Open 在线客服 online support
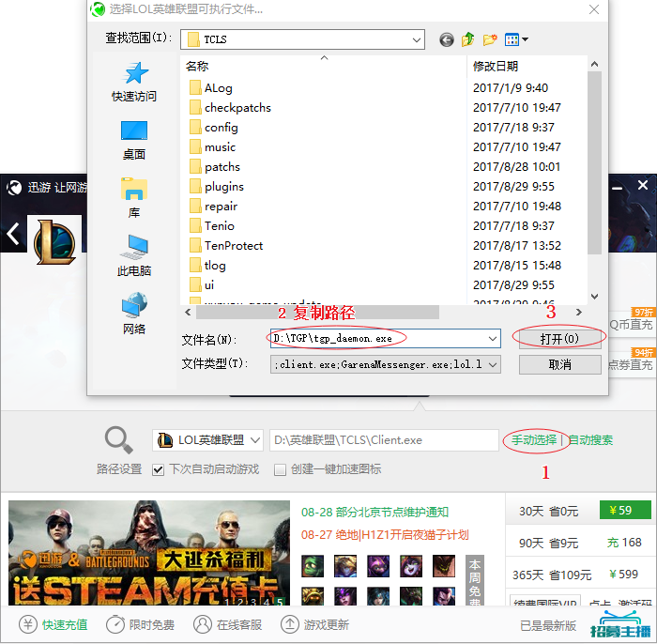Viewport: 657px width, 644px height. 227,624
